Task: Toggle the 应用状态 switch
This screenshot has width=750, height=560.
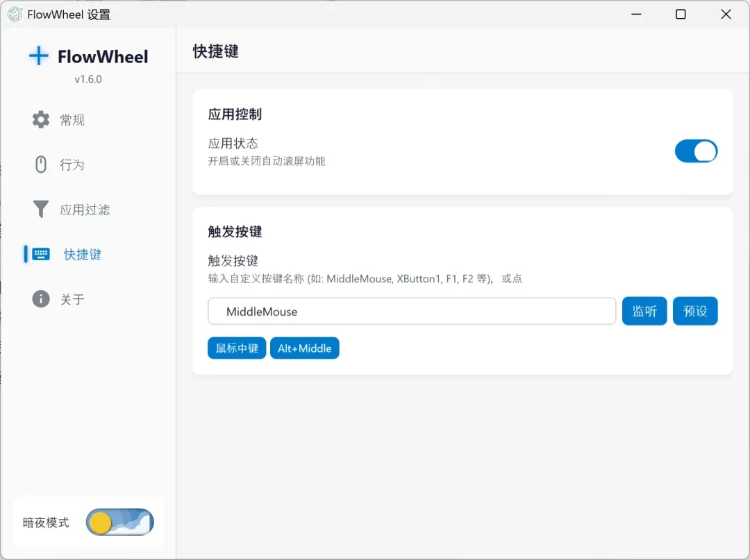Action: (696, 151)
